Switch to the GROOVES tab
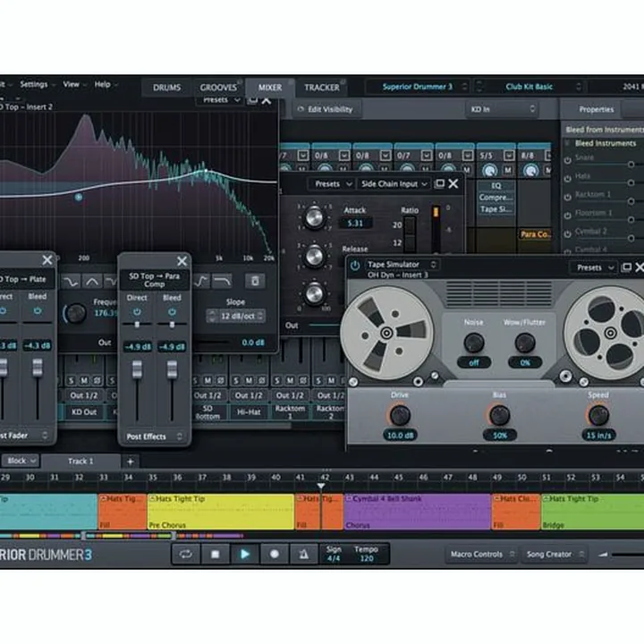This screenshot has width=644, height=644. (x=218, y=88)
